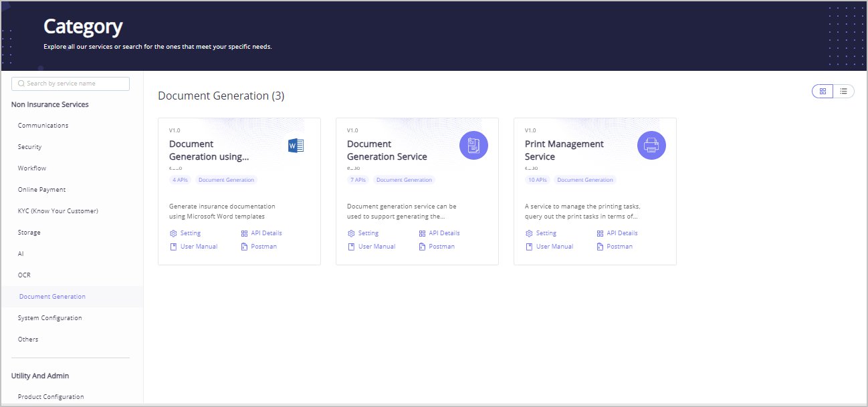Open API Details for Document Generation using card

tap(266, 233)
